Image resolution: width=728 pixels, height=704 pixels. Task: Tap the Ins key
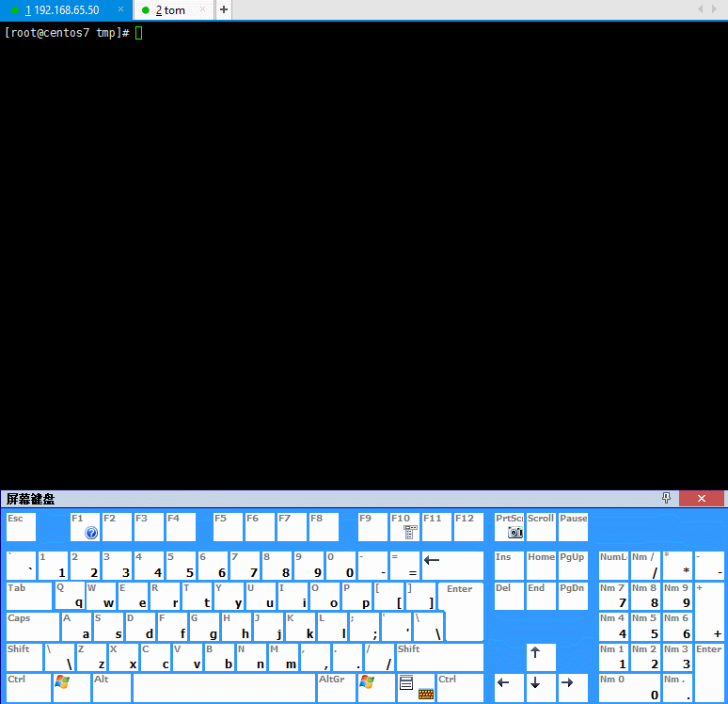(x=509, y=566)
